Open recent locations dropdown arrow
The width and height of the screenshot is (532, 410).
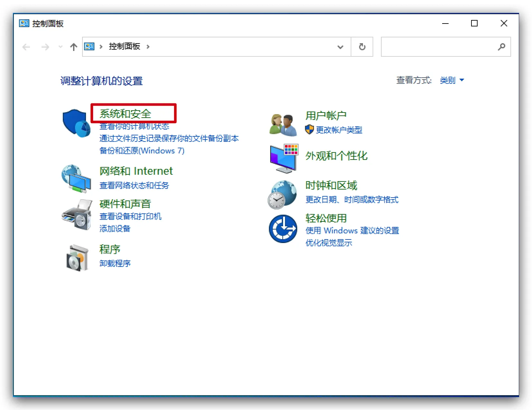(60, 47)
